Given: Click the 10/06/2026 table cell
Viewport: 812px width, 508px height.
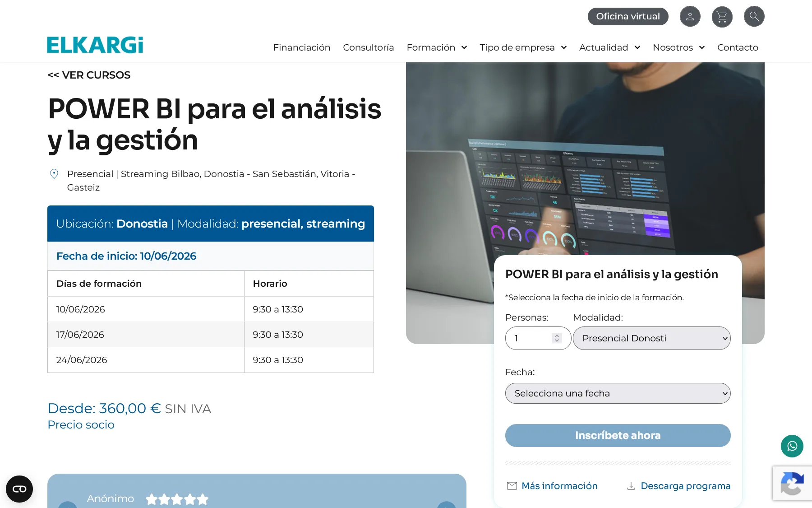Looking at the screenshot, I should point(146,309).
